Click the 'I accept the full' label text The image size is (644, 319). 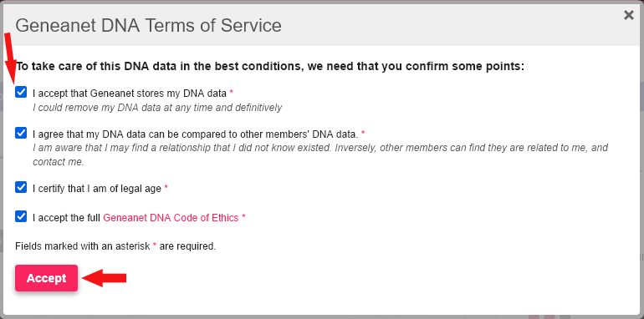(67, 218)
